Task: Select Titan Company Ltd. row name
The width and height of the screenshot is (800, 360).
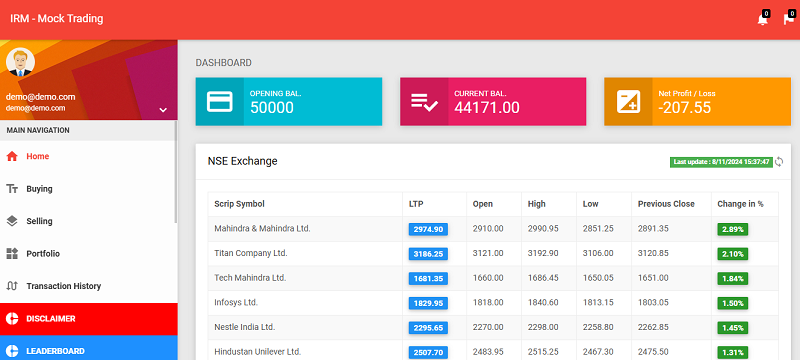Action: pyautogui.click(x=251, y=253)
